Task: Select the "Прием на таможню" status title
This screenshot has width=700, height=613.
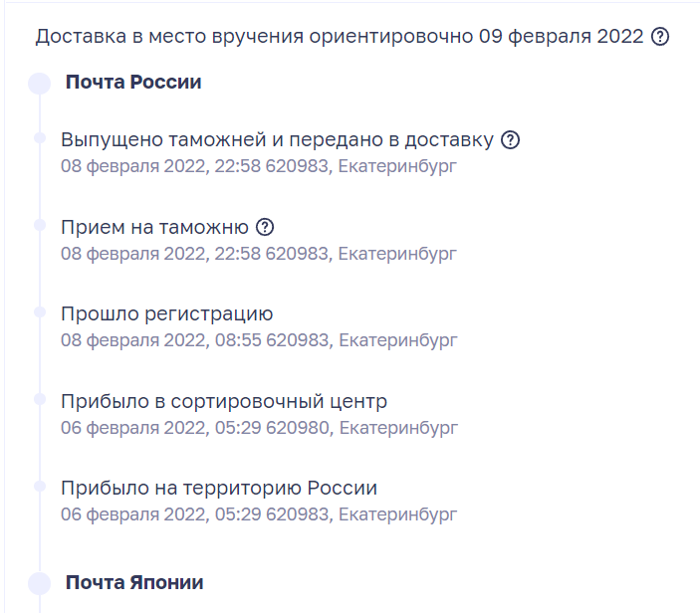Action: point(154,227)
